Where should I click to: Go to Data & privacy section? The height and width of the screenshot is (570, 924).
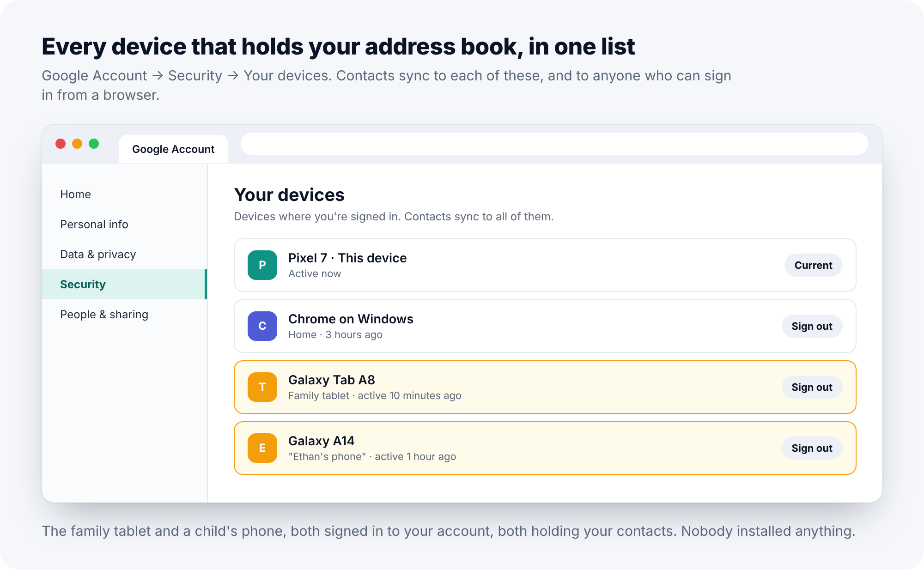[x=124, y=255]
